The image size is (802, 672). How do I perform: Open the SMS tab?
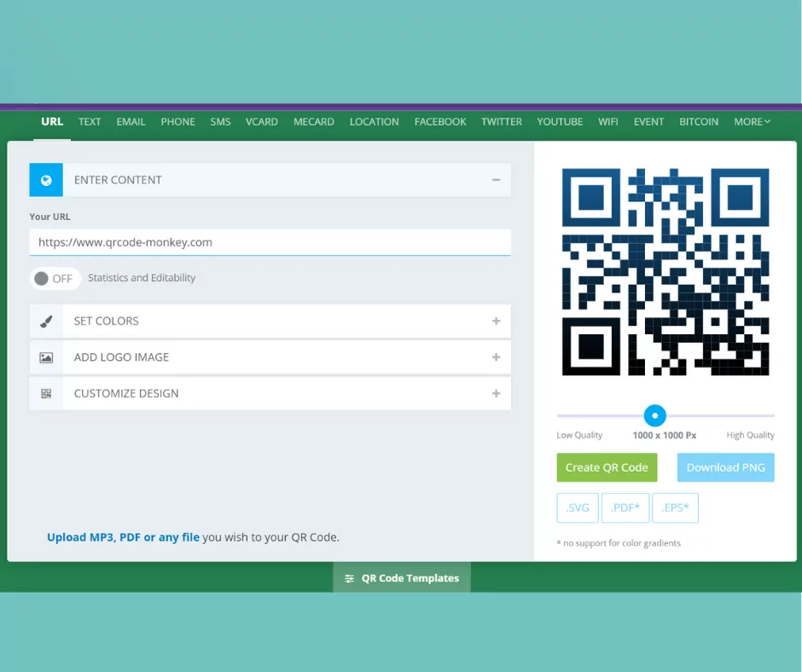point(220,122)
